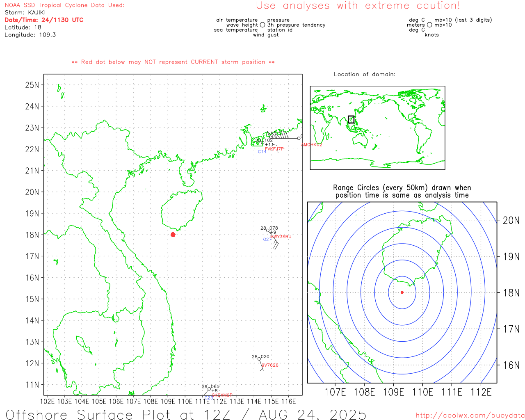Select the MWY3SBU station circle marker
This screenshot has height=420, width=525.
tap(268, 231)
